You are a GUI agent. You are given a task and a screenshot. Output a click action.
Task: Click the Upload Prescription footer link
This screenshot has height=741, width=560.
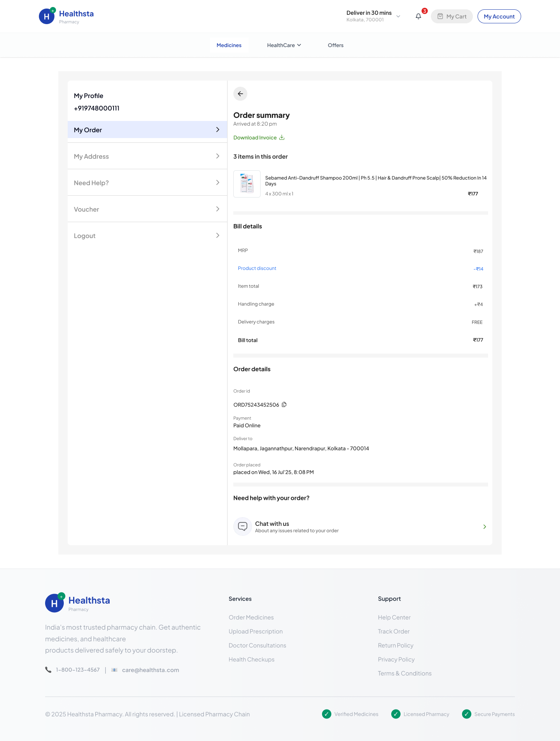[x=255, y=631]
